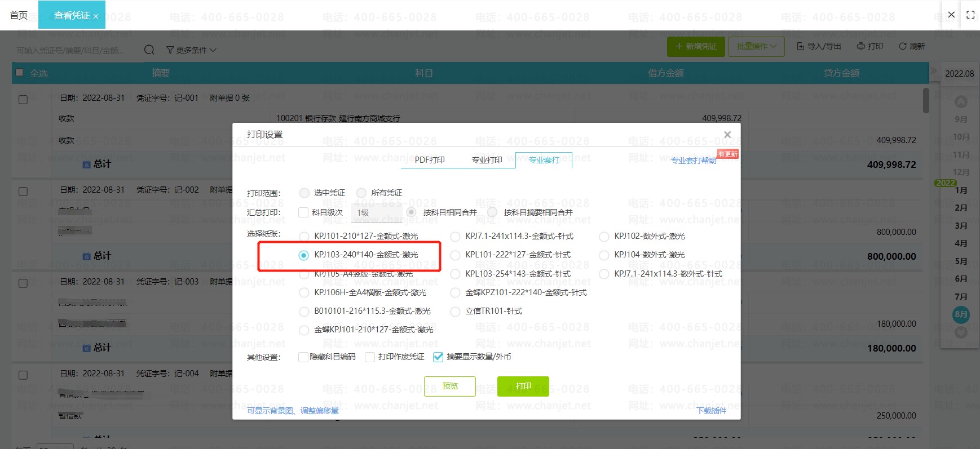Select the 所有凭证 print range option
Image resolution: width=980 pixels, height=449 pixels.
point(361,193)
